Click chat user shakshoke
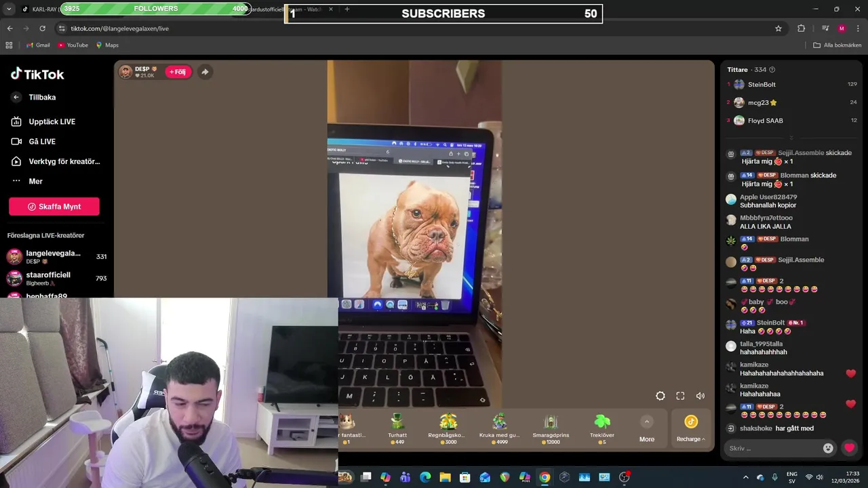Image resolution: width=868 pixels, height=488 pixels. [755, 428]
